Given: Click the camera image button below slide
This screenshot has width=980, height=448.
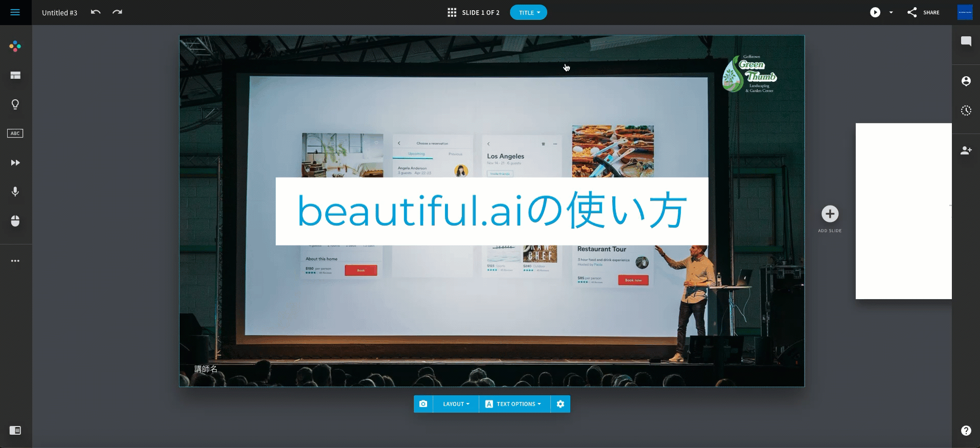Looking at the screenshot, I should tap(423, 404).
